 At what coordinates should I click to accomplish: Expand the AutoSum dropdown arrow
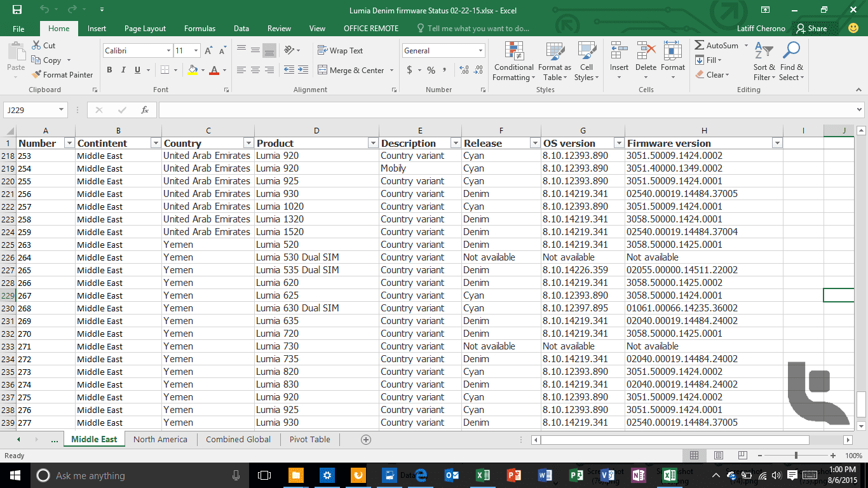tap(746, 46)
